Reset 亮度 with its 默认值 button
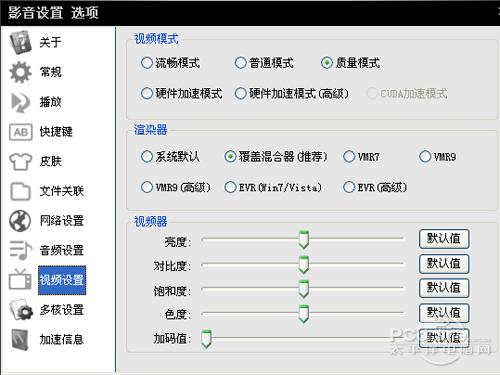 point(444,239)
